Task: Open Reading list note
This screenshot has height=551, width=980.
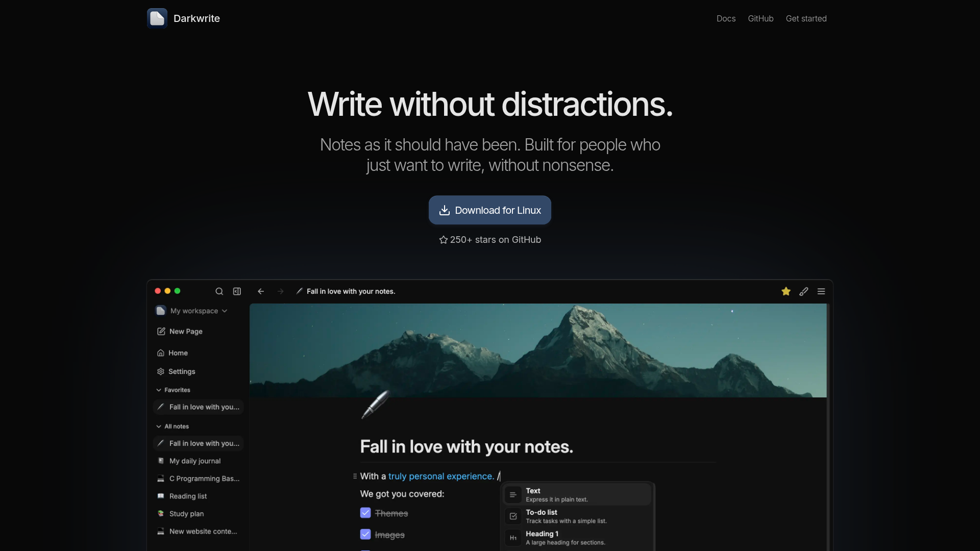Action: (x=199, y=496)
